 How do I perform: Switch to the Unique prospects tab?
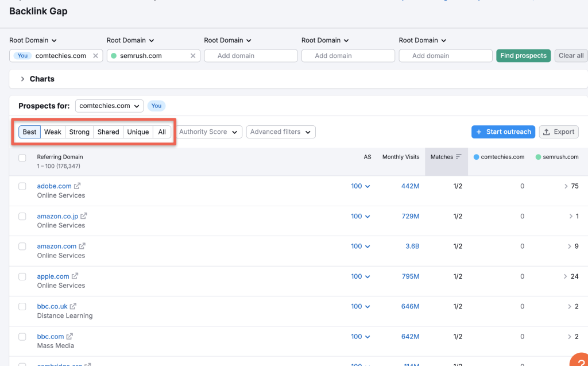(x=138, y=132)
